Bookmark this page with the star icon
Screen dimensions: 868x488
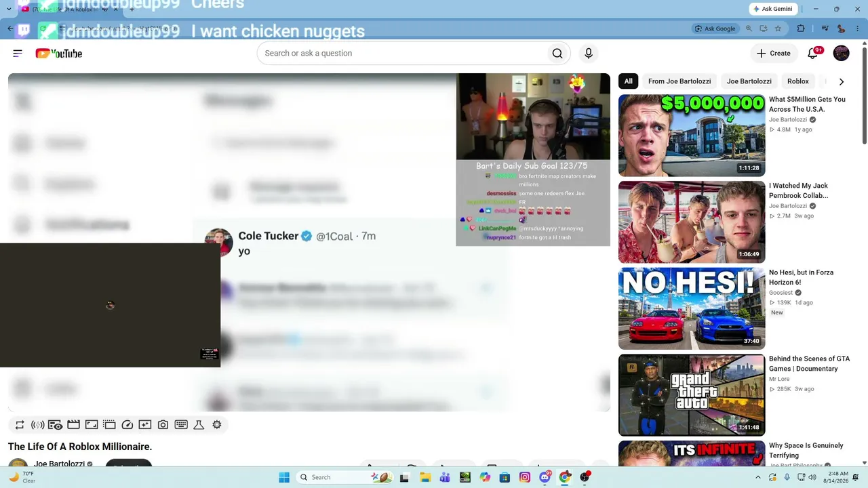pyautogui.click(x=778, y=28)
